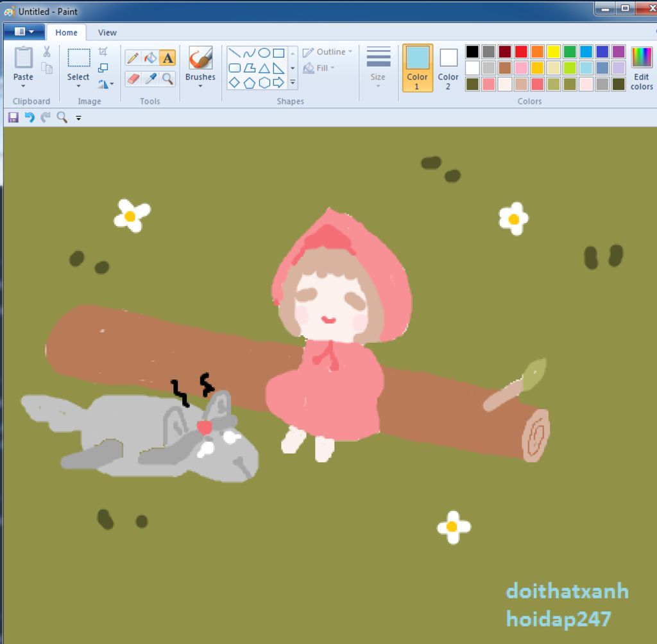Open the shape Fill dropdown
Viewport: 657px width, 644px height.
(320, 68)
